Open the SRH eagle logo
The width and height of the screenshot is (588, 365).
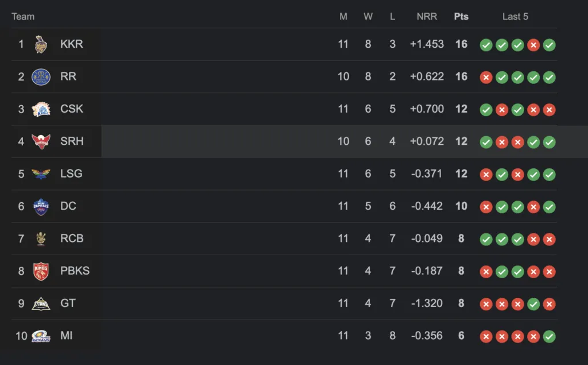coord(41,141)
